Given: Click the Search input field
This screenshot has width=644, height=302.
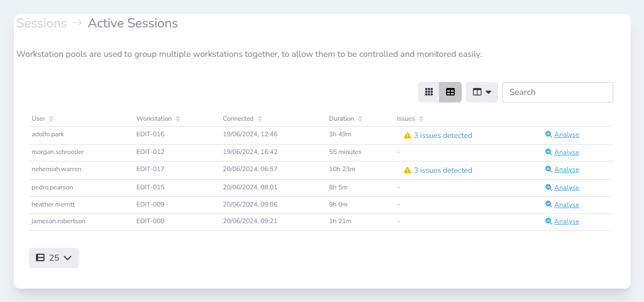Looking at the screenshot, I should (558, 92).
